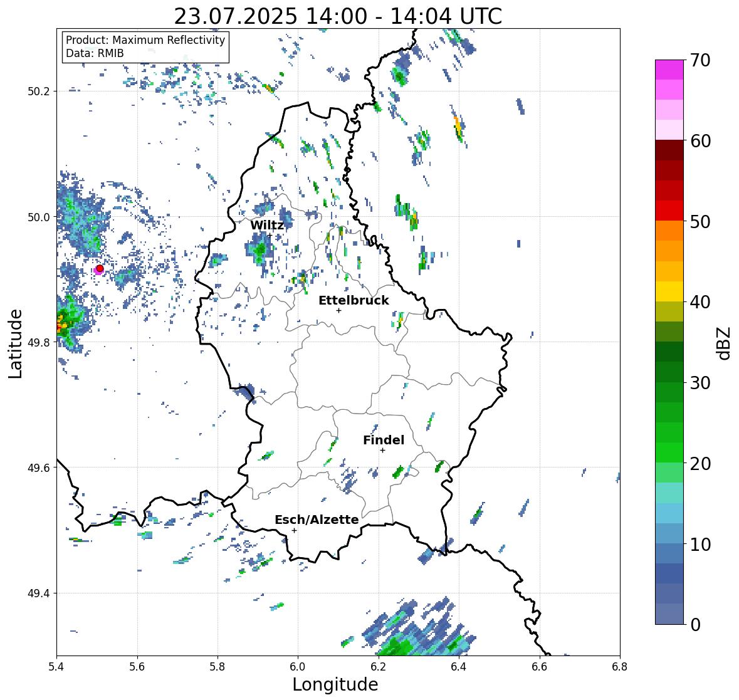Click the 50.2 latitude tick label
This screenshot has height=700, width=739.
tap(38, 91)
